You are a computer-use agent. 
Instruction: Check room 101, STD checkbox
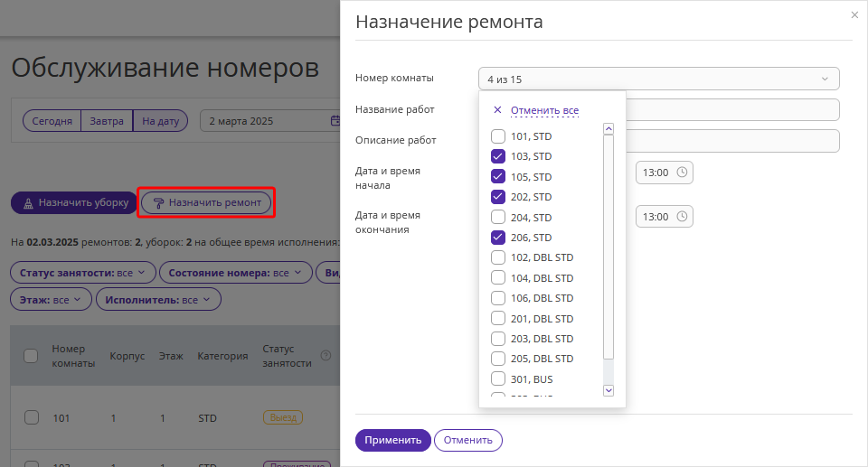pos(498,136)
